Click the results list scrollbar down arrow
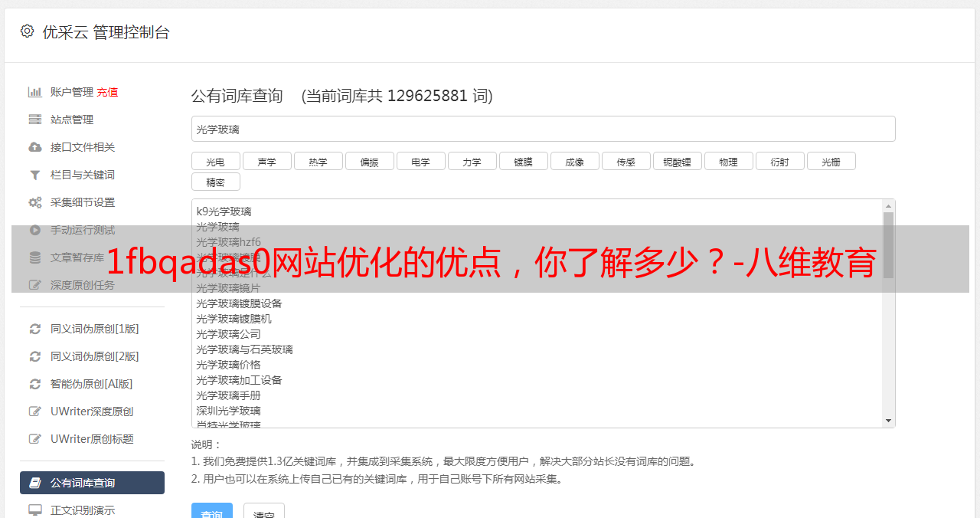This screenshot has height=518, width=980. (888, 421)
